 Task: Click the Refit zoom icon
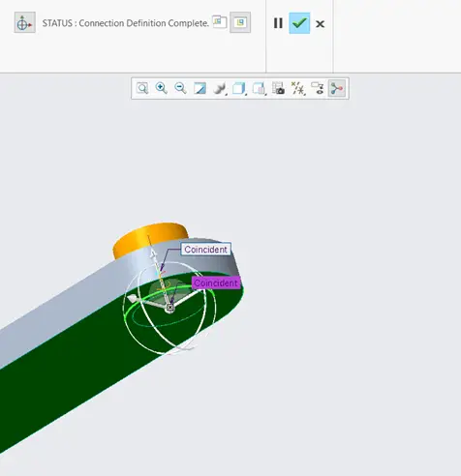(x=142, y=88)
